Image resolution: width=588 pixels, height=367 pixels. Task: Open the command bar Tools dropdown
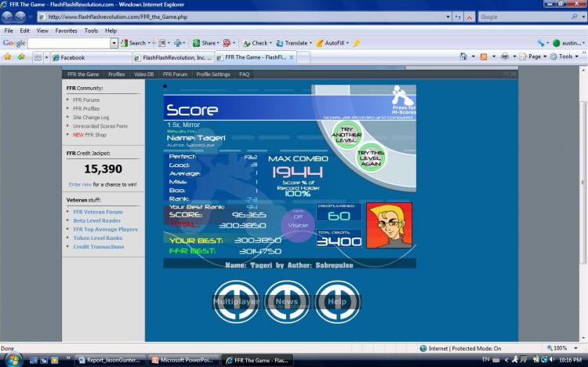(x=564, y=56)
